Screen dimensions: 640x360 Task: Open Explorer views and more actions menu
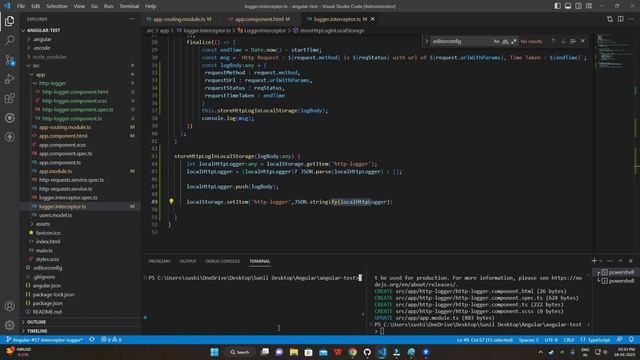(x=131, y=19)
